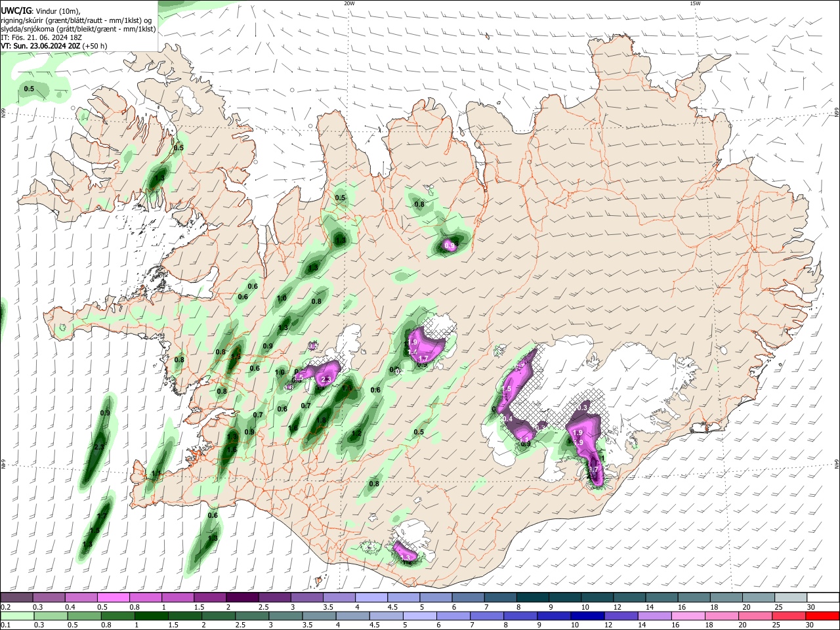Select the bright pink snow swatch between 0.5 and 0.8
This screenshot has width=840, height=630.
click(x=113, y=597)
